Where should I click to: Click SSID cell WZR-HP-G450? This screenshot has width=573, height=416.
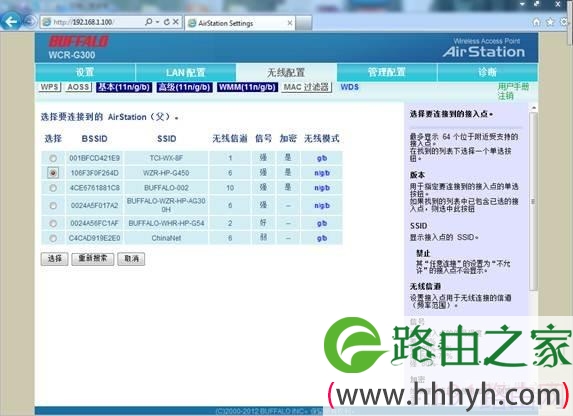pyautogui.click(x=166, y=173)
